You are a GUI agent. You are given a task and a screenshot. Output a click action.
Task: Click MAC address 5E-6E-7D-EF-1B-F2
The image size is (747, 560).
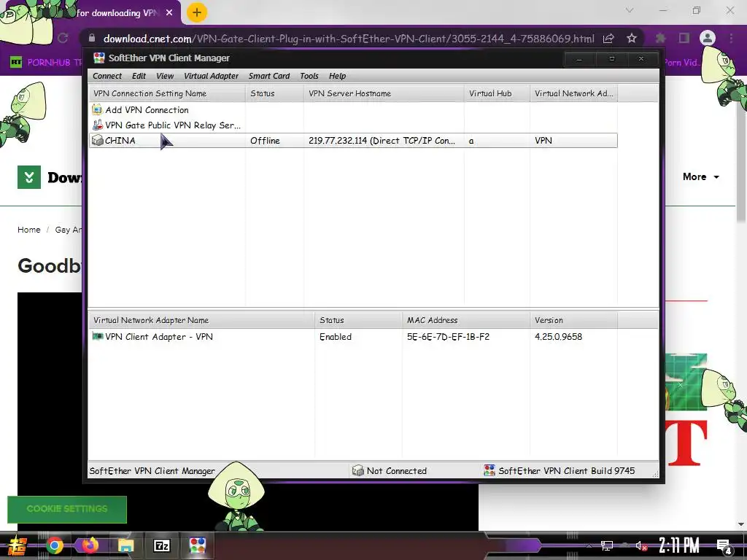click(448, 337)
